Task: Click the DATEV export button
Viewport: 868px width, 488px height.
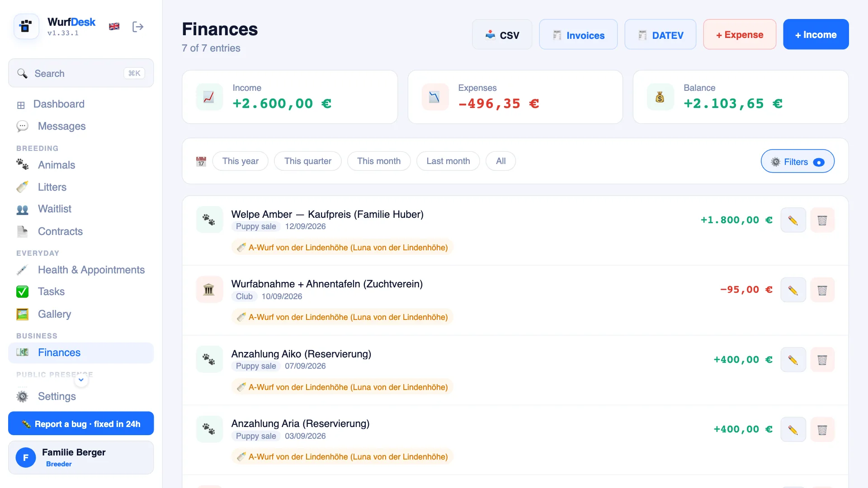Action: click(660, 34)
